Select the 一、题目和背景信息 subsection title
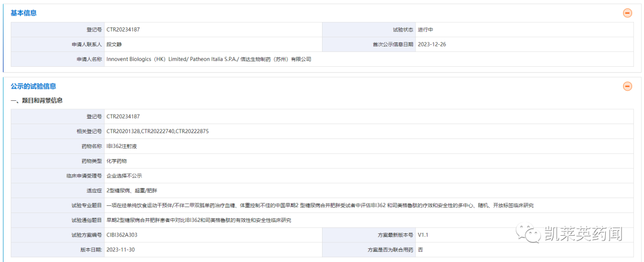This screenshot has width=644, height=262. pyautogui.click(x=36, y=100)
